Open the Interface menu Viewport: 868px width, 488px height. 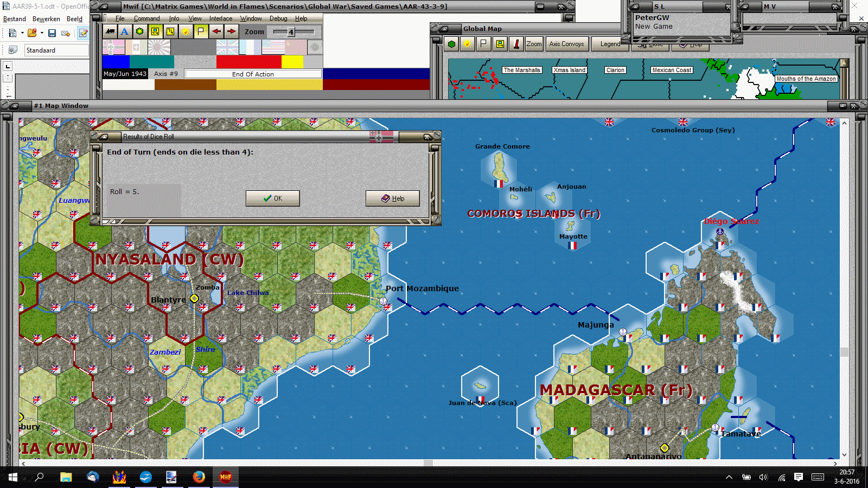[221, 18]
